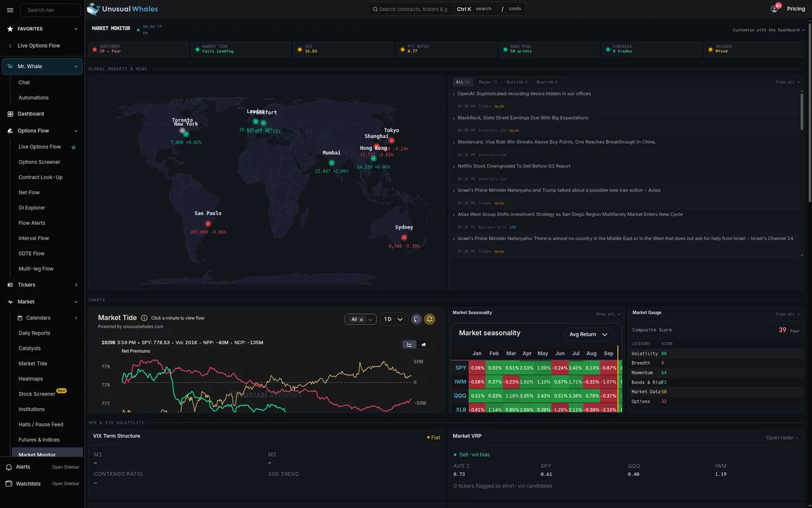
Task: Click View all in Market Seasonality
Action: pos(608,314)
